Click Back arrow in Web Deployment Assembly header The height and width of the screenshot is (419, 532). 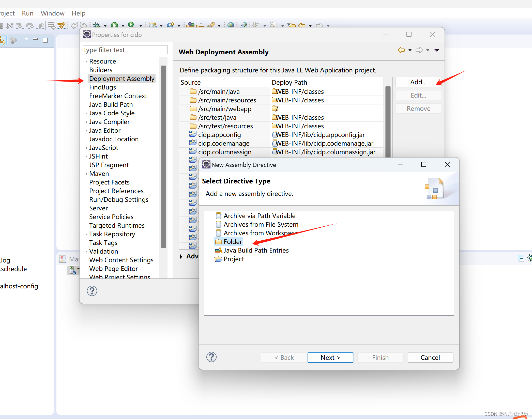401,50
